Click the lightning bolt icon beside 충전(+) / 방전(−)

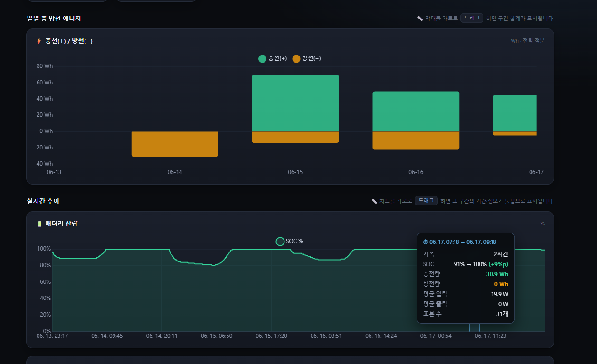click(x=39, y=41)
